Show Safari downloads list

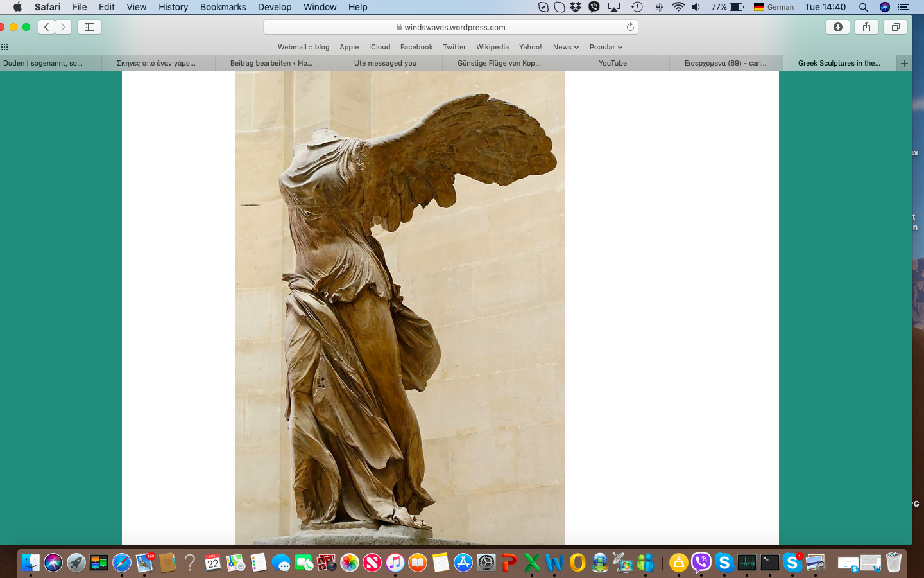(838, 27)
